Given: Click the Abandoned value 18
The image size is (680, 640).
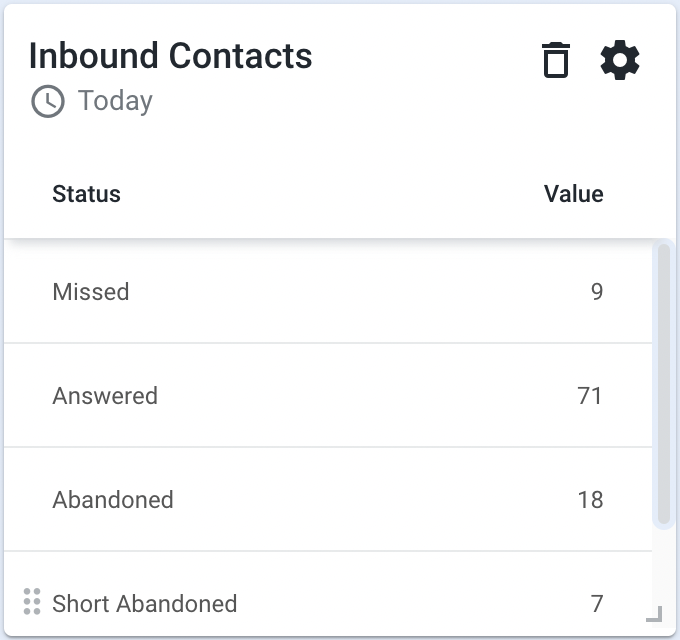Looking at the screenshot, I should pos(590,500).
